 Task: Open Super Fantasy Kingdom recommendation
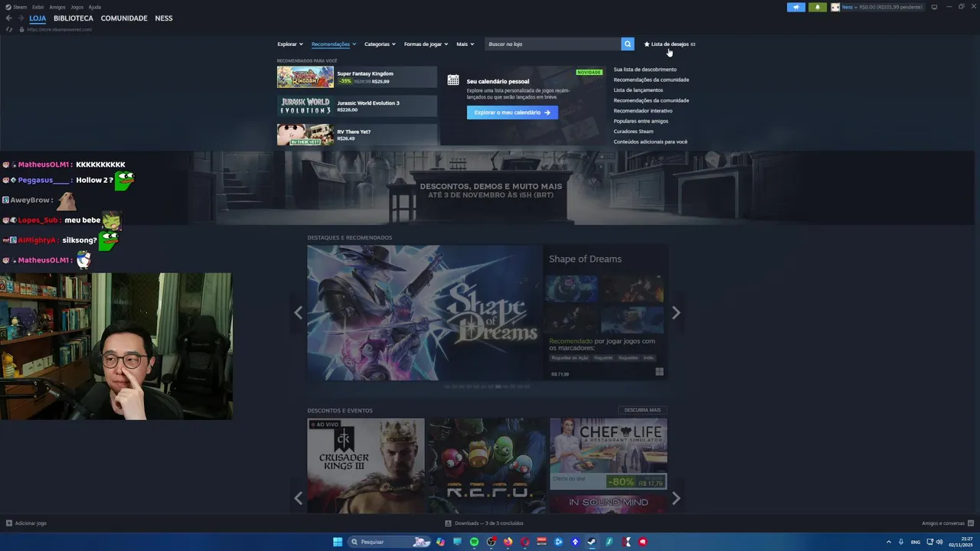pos(357,77)
